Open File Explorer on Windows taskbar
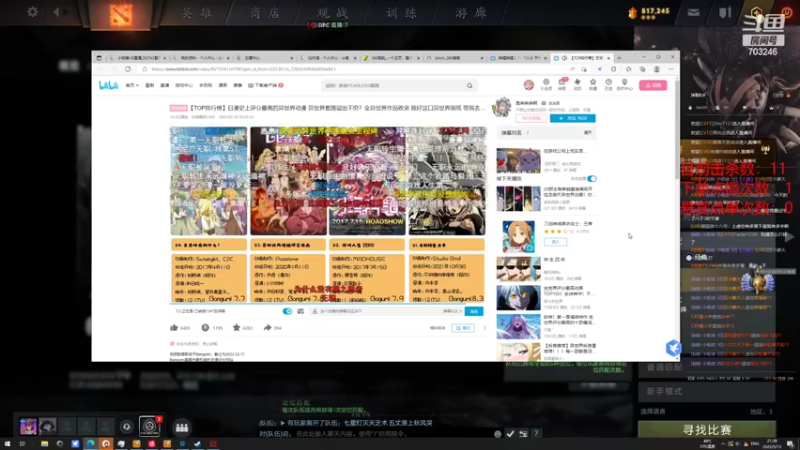The height and width of the screenshot is (450, 800). point(44,444)
